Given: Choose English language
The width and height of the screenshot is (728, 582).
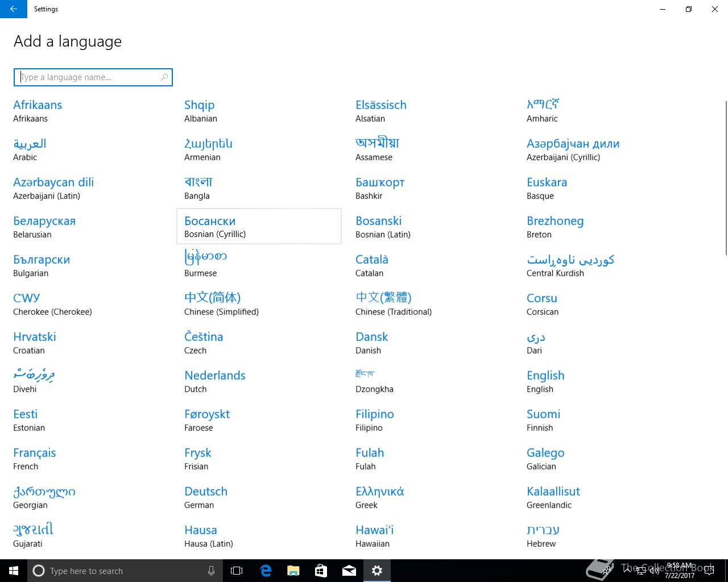Looking at the screenshot, I should 601,381.
